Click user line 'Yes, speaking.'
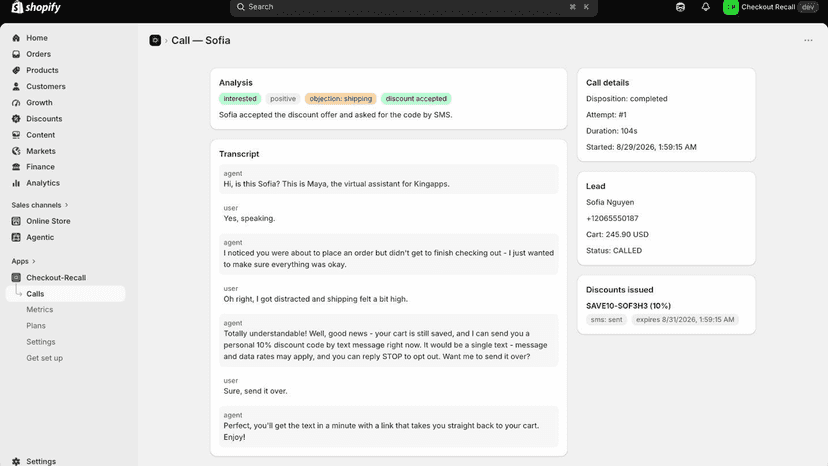The height and width of the screenshot is (466, 828). [249, 218]
